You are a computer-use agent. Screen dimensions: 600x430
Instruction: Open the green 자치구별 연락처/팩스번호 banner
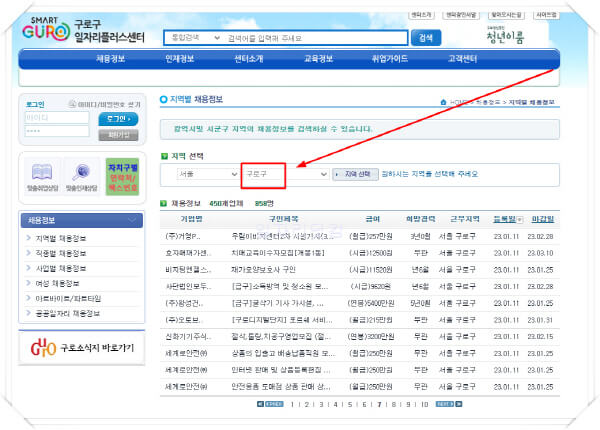click(x=122, y=177)
